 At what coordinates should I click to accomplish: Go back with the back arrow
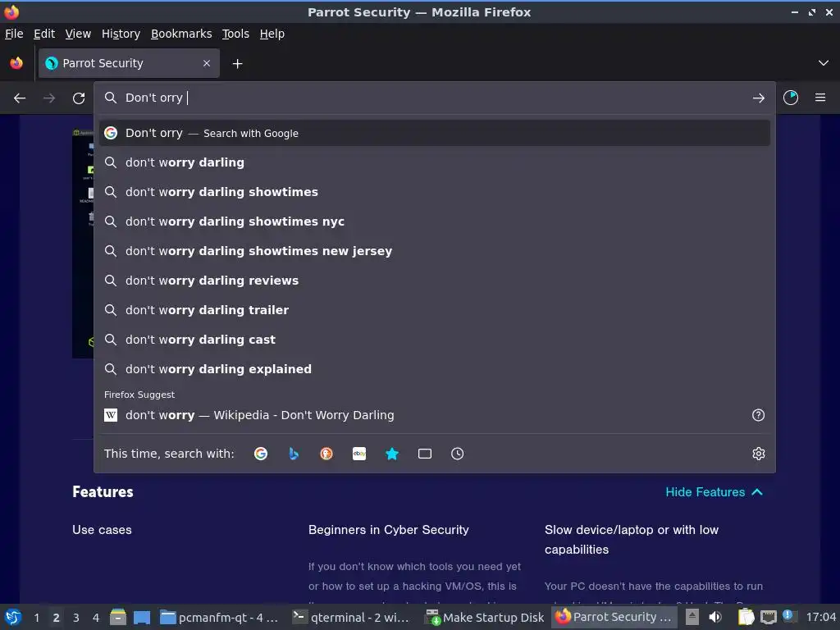20,98
